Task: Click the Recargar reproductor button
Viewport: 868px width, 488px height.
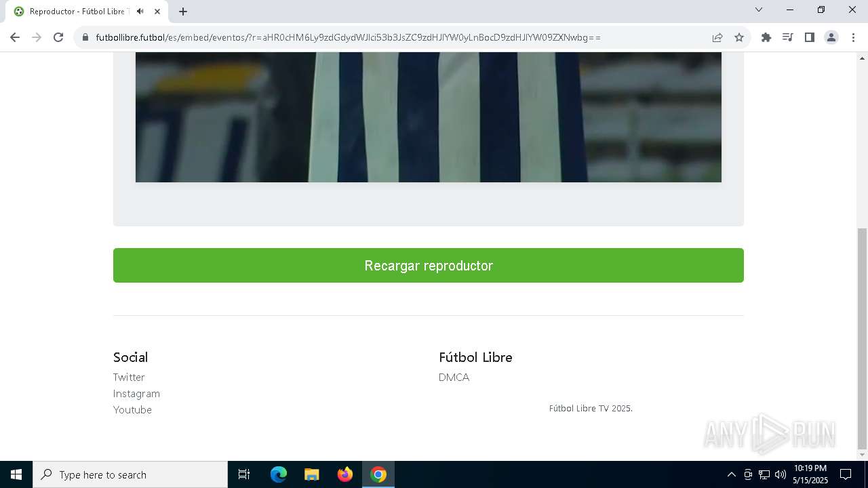Action: click(429, 265)
